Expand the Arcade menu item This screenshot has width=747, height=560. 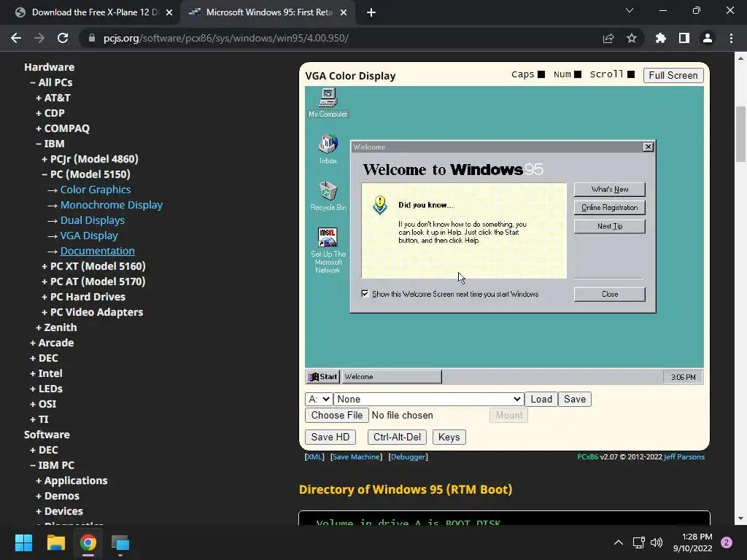(x=52, y=343)
